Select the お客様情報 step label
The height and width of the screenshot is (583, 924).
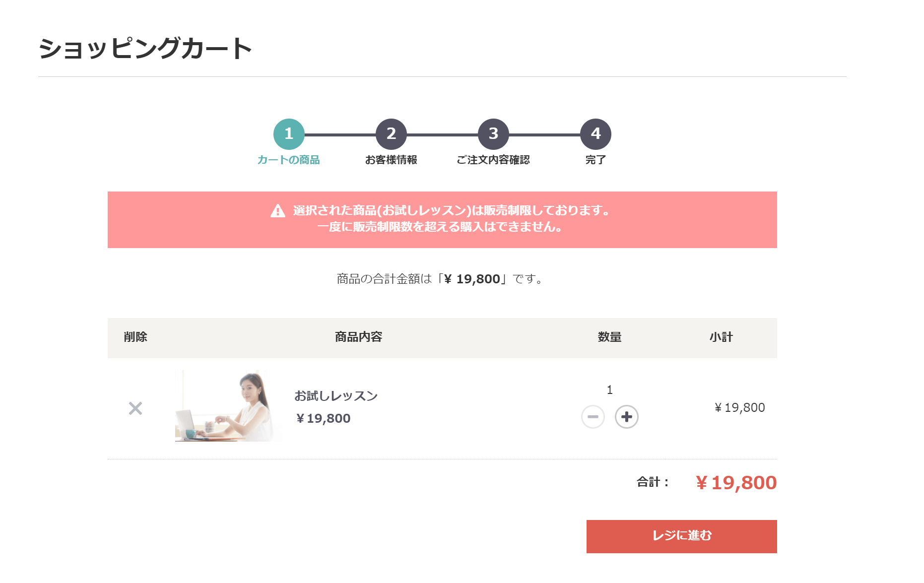391,160
